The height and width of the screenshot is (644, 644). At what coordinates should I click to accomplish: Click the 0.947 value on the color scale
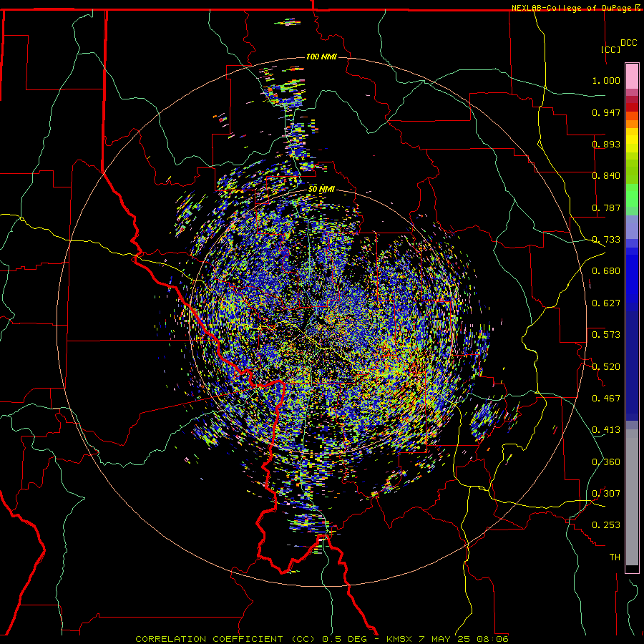pos(606,112)
